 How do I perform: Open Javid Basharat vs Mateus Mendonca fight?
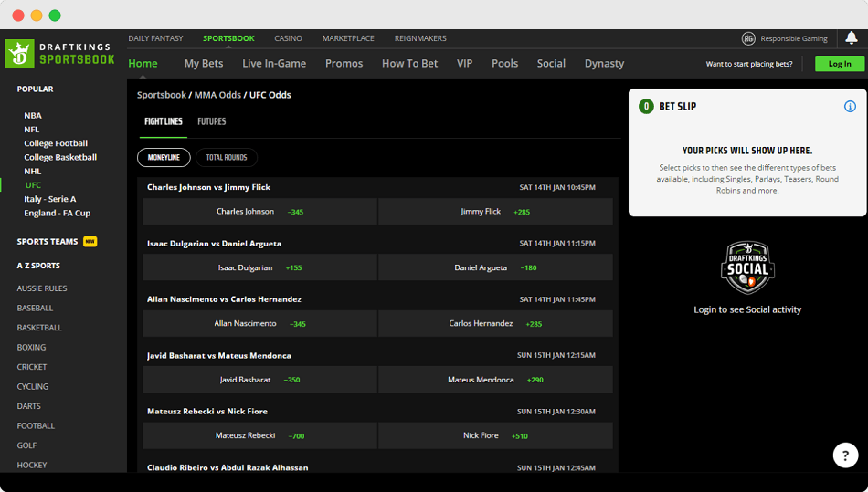219,355
